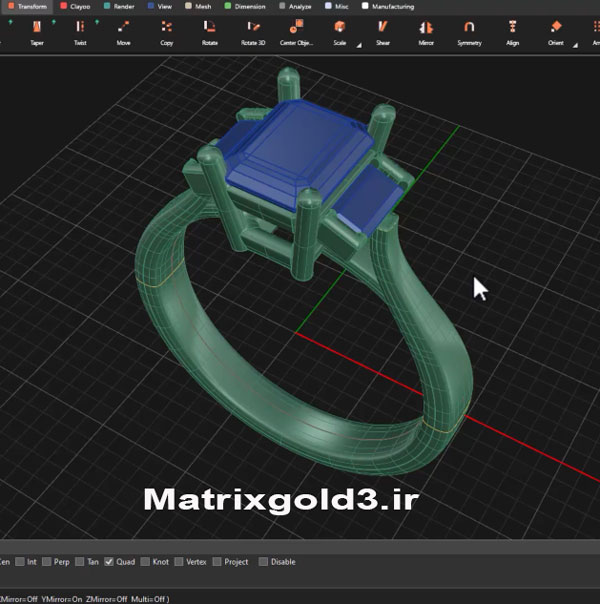The image size is (600, 604).
Task: Uncheck the Quad object snap
Action: [109, 562]
